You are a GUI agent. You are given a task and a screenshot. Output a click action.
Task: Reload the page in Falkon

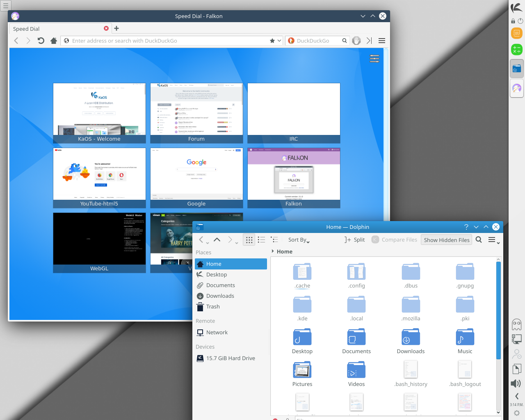point(41,41)
